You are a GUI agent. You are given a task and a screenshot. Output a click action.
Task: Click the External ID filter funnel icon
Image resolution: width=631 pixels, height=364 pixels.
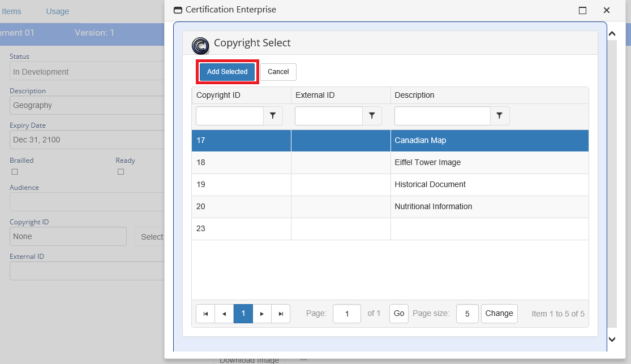pyautogui.click(x=372, y=116)
